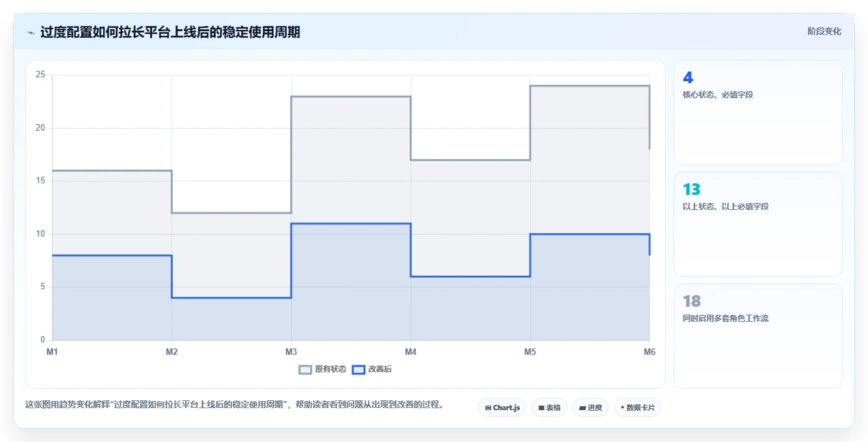Toggle the 改善后 legend swatch
The image size is (868, 442).
[x=359, y=369]
